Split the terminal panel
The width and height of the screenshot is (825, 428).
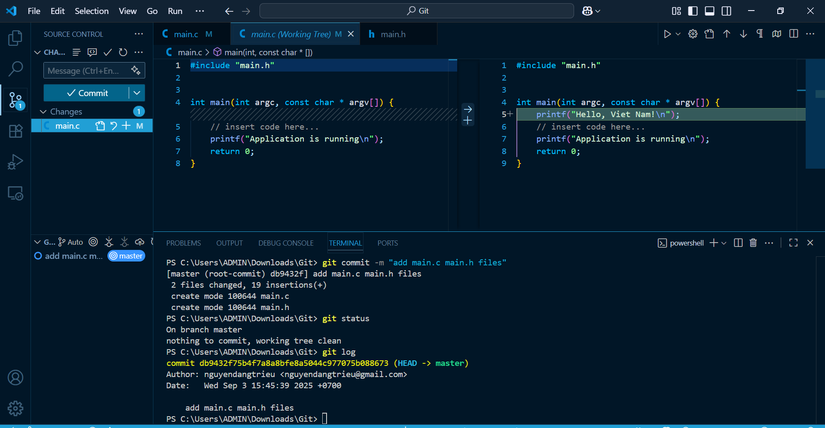coord(738,243)
